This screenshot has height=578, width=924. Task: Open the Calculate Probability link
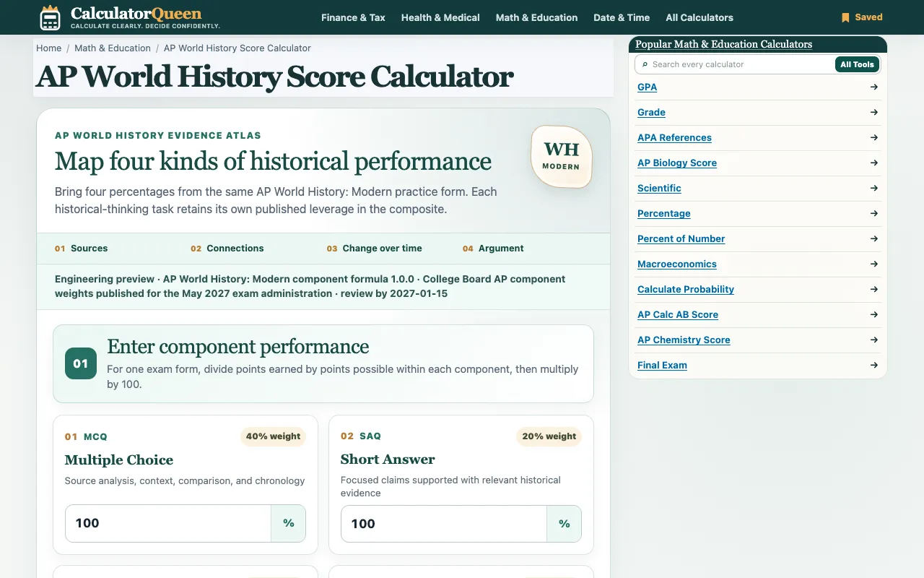click(x=686, y=289)
